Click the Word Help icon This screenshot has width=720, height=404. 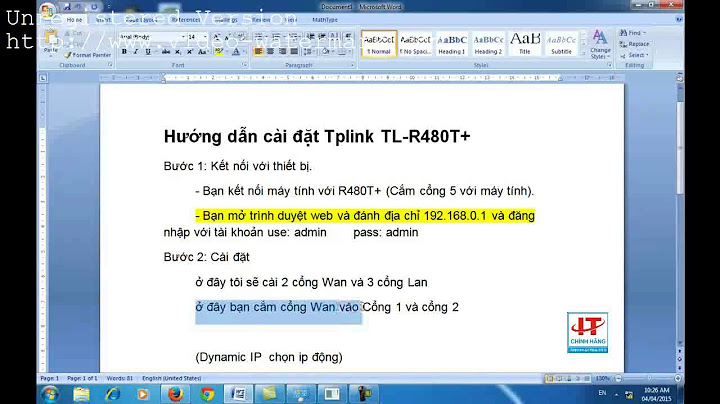click(679, 19)
